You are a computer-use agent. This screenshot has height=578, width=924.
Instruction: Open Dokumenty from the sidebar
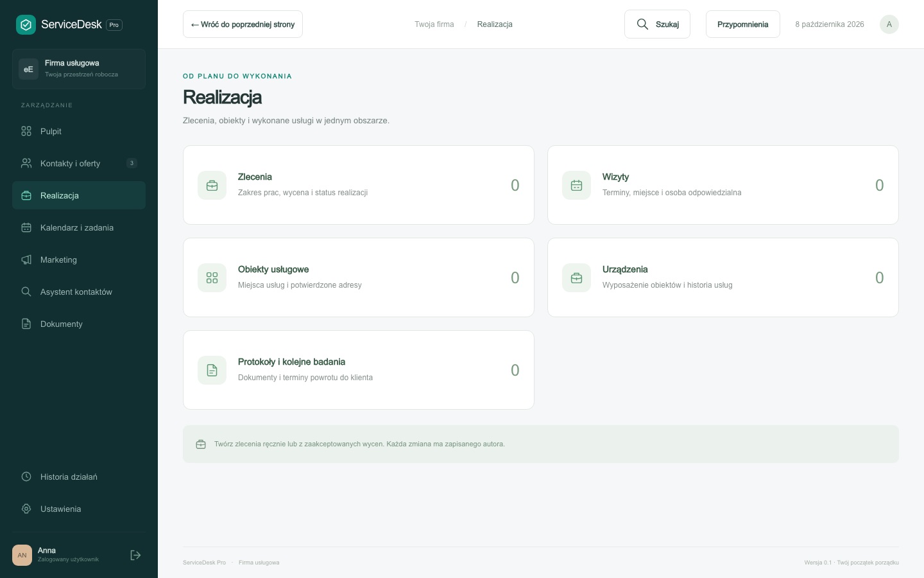point(79,324)
